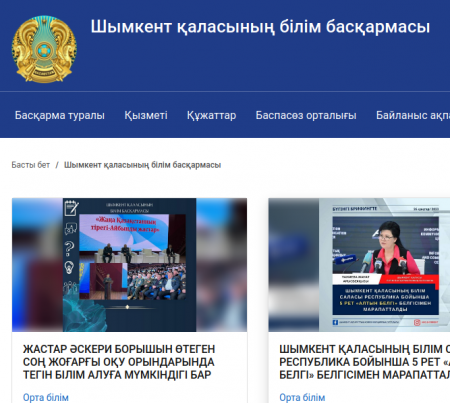This screenshot has height=403, width=450.
Task: Open headline about 5 РЕТ Алтын белгі
Action: click(x=365, y=362)
